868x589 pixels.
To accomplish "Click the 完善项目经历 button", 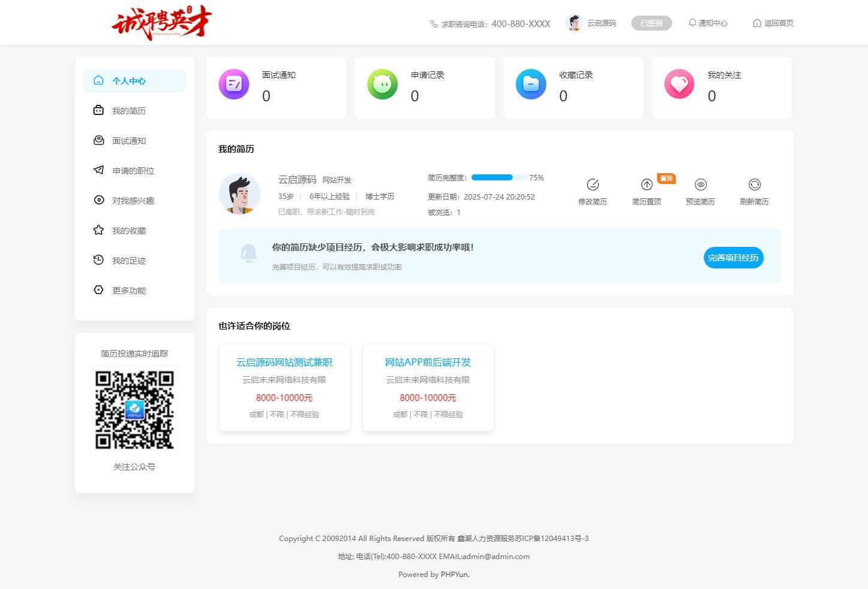I will (x=733, y=258).
